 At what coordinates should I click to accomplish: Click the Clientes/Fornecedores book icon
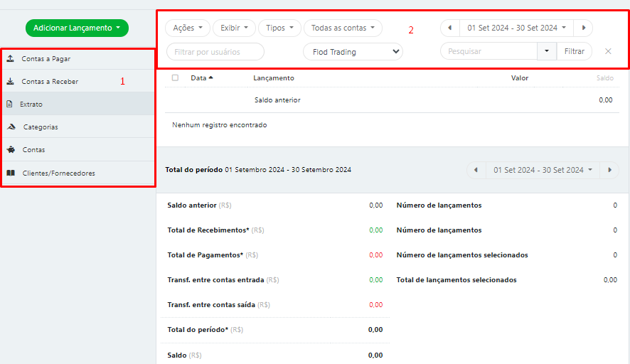(10, 173)
